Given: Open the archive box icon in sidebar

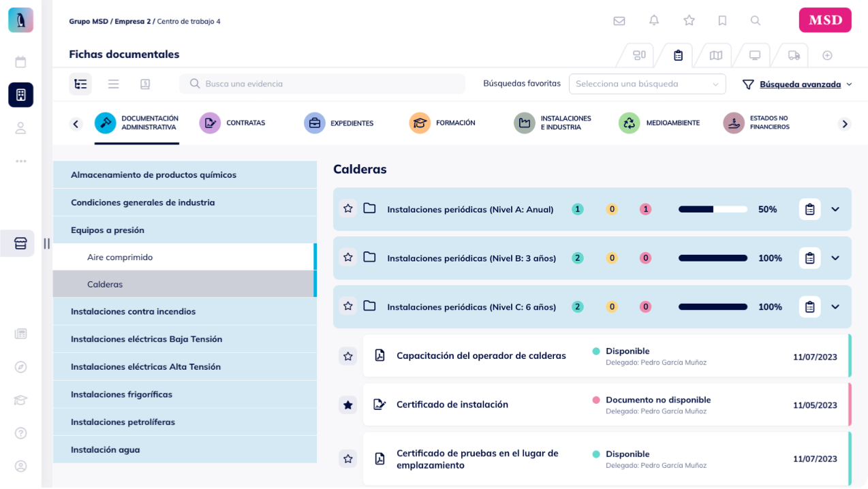Looking at the screenshot, I should [20, 243].
